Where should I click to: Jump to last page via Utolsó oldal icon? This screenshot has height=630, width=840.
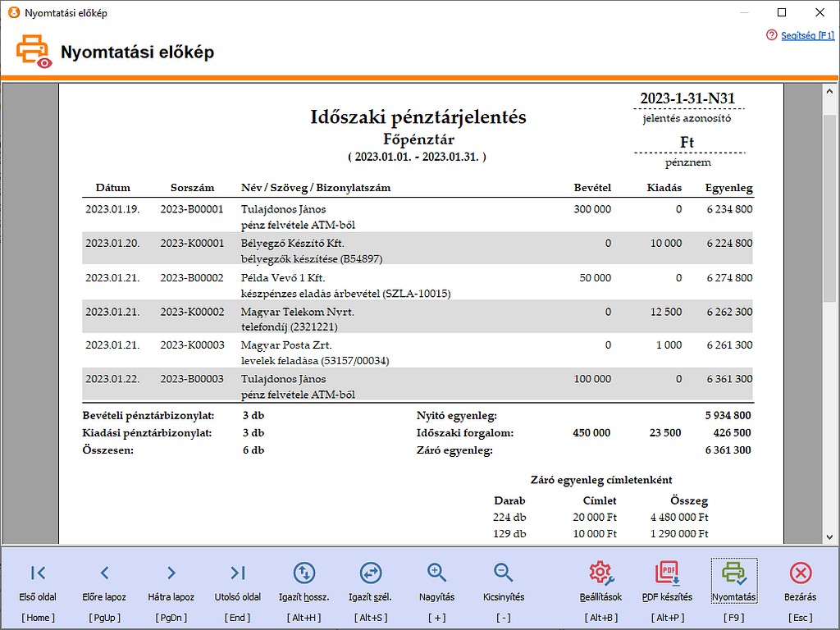click(237, 573)
